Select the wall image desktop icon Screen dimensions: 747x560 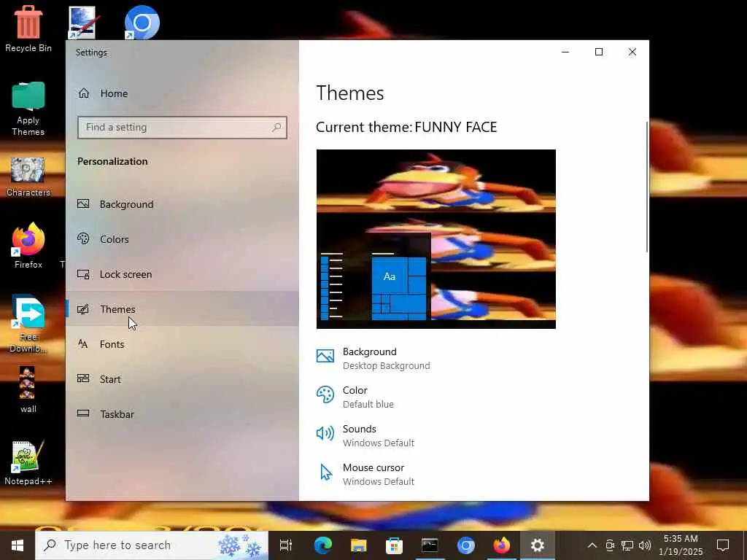tap(28, 389)
